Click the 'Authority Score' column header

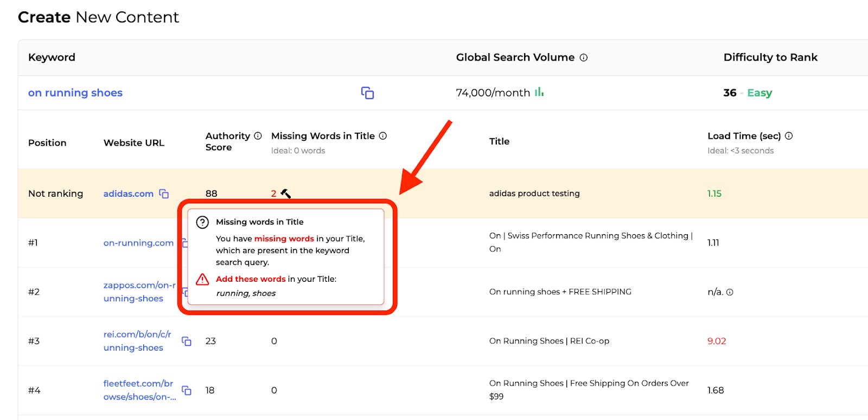[228, 141]
